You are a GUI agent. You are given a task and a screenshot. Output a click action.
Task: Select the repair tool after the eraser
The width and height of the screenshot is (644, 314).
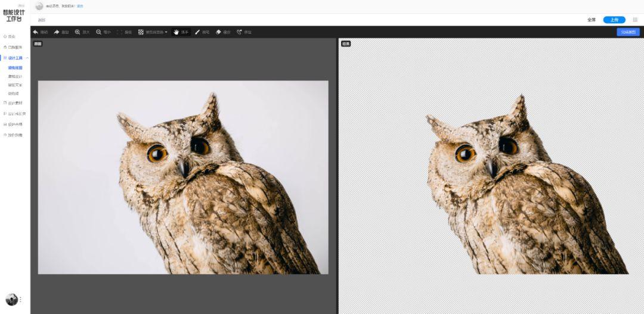click(244, 32)
